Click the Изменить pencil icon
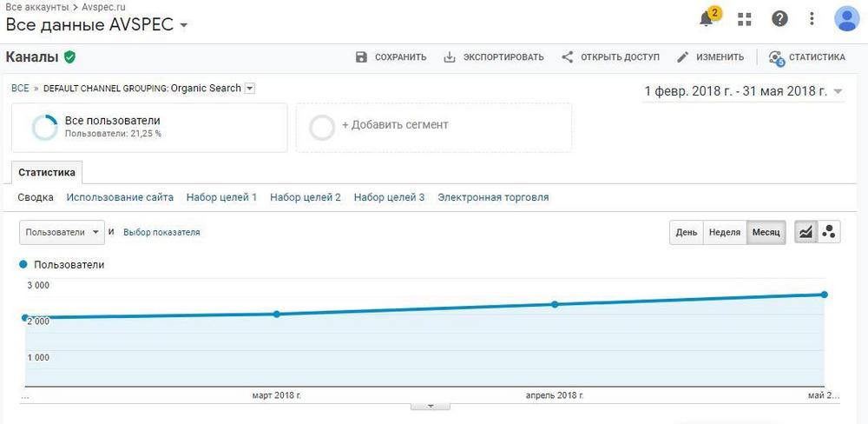The height and width of the screenshot is (424, 868). click(x=683, y=57)
